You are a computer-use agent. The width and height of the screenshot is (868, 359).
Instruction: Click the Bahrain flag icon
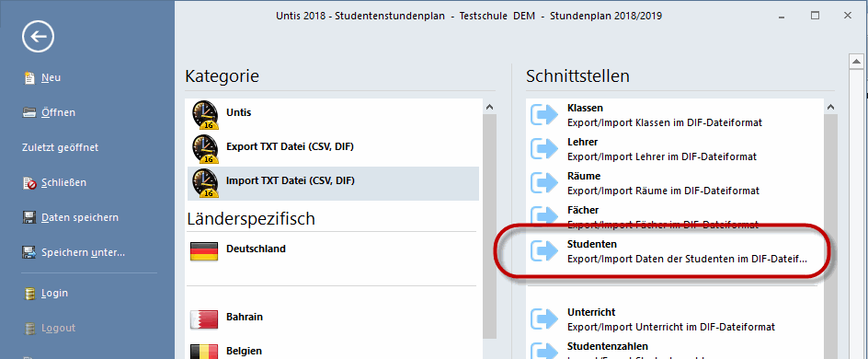[x=205, y=319]
